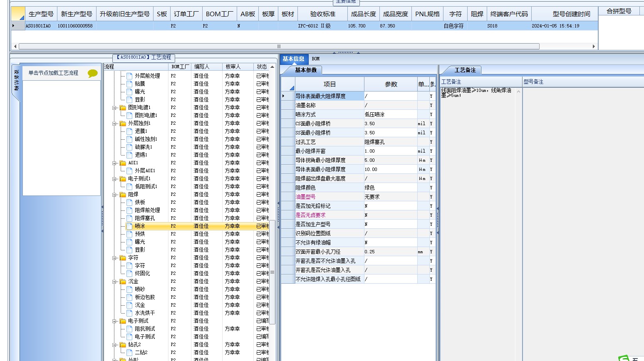Click the document icon of 硫脲洗1
The width and height of the screenshot is (644, 361).
pyautogui.click(x=129, y=147)
